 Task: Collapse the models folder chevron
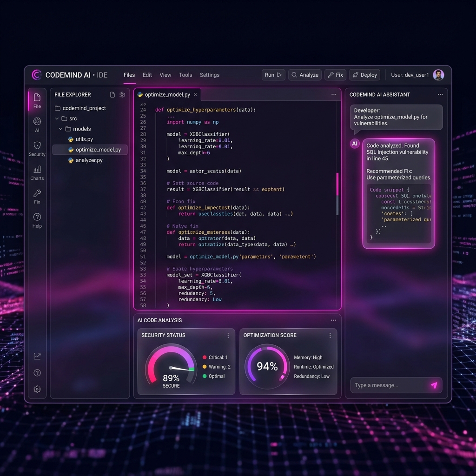coord(60,129)
